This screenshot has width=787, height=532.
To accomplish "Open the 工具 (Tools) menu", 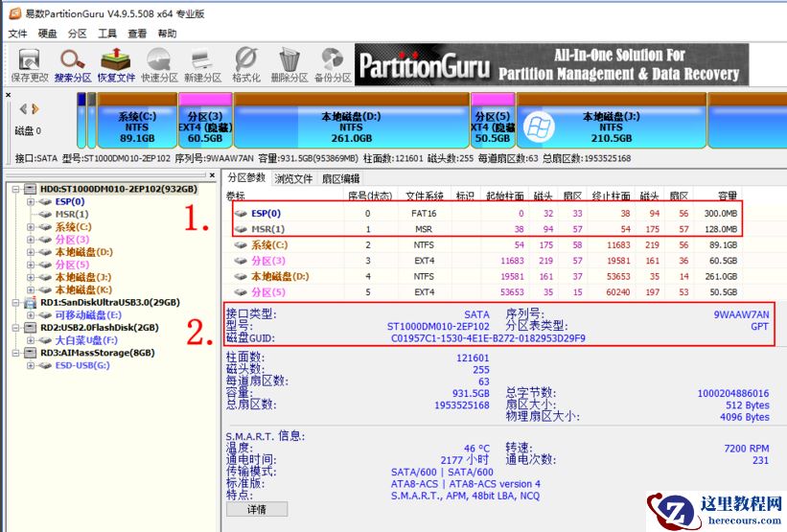I will coord(107,34).
